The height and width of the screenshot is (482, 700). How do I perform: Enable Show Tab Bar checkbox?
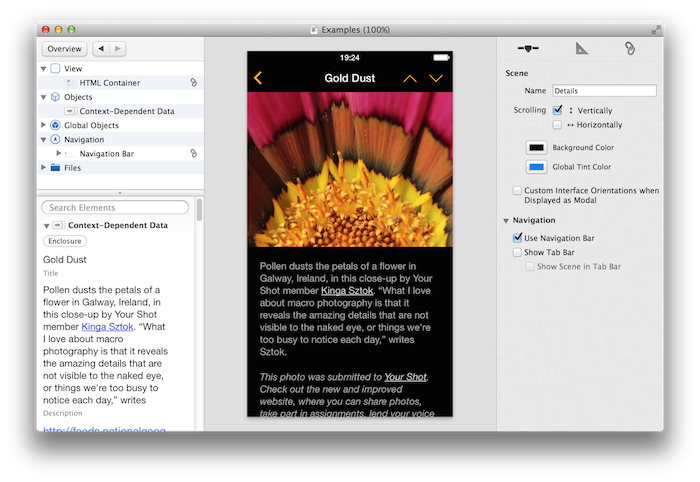click(516, 253)
